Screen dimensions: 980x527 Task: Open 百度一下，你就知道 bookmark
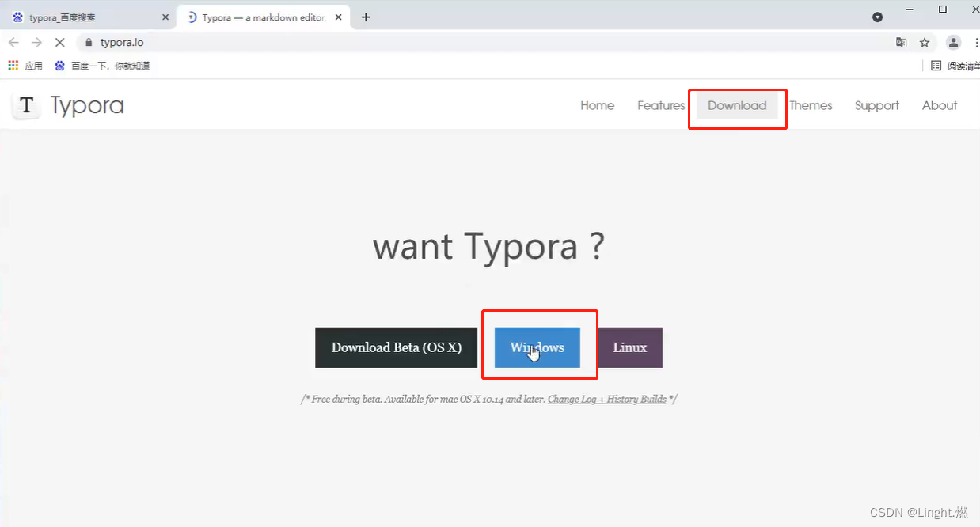click(x=103, y=66)
